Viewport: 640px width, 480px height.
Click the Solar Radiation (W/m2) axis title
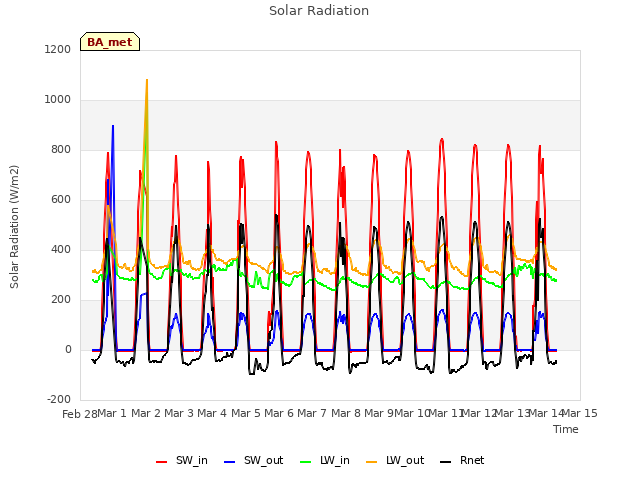tap(14, 227)
